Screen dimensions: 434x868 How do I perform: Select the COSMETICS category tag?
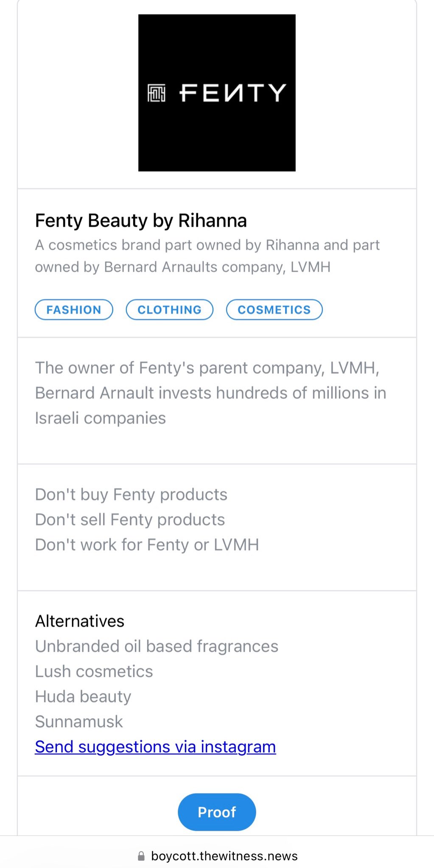tap(274, 310)
